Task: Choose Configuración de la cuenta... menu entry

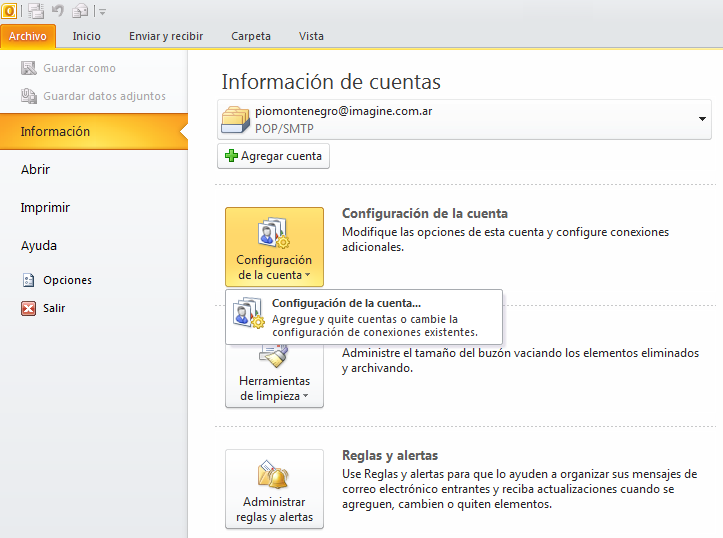Action: 364,317
